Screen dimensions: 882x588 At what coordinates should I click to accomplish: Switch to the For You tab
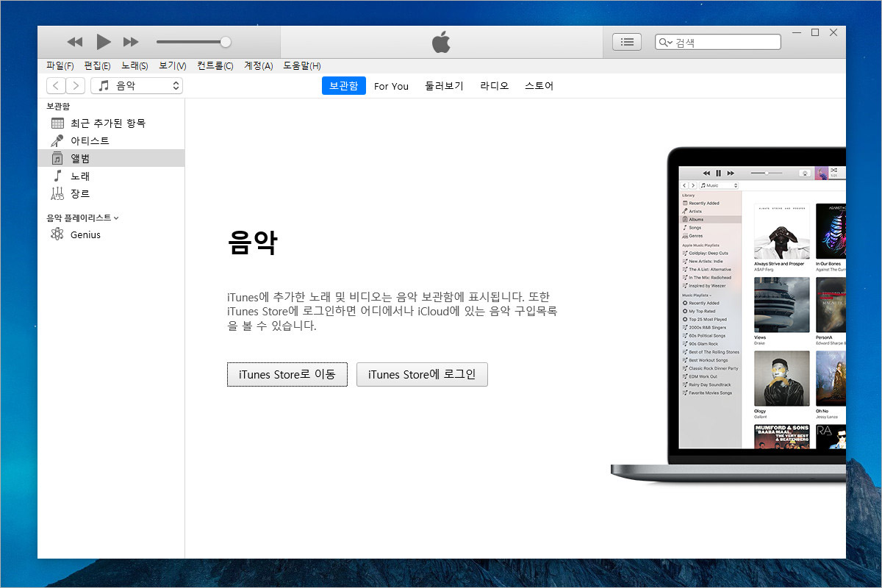click(391, 86)
